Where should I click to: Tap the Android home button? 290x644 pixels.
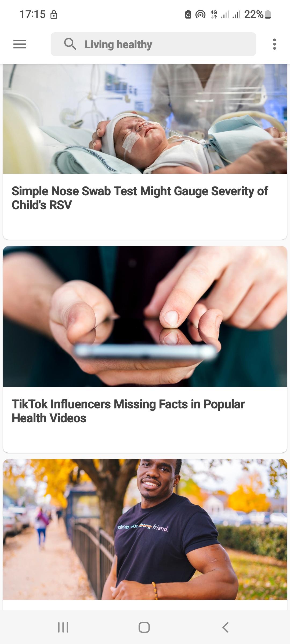[x=144, y=627]
